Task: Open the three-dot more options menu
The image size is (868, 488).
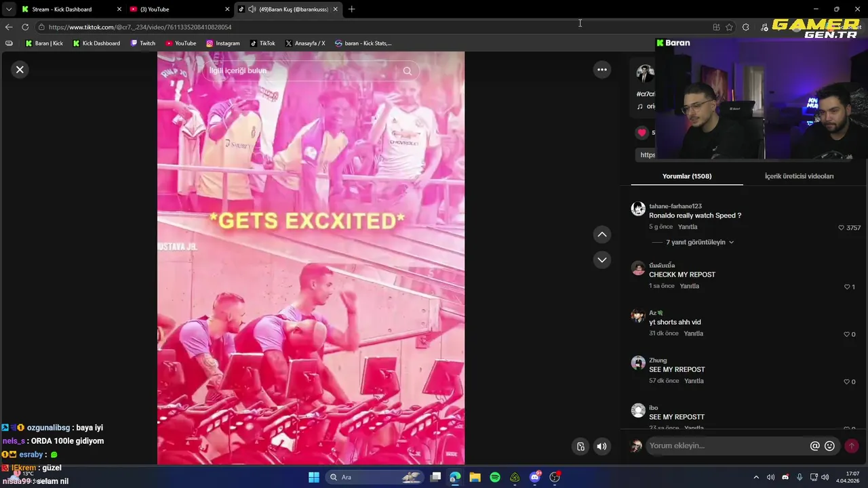Action: (x=601, y=69)
